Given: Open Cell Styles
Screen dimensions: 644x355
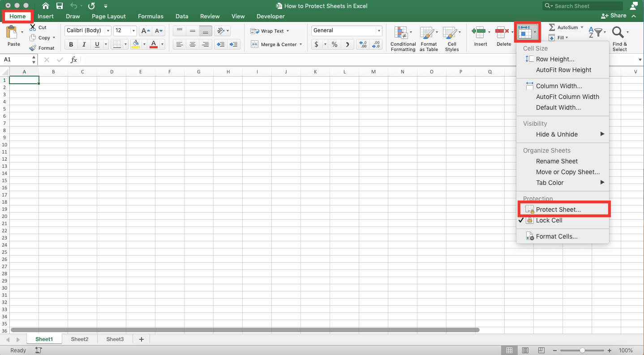Looking at the screenshot, I should (x=451, y=39).
